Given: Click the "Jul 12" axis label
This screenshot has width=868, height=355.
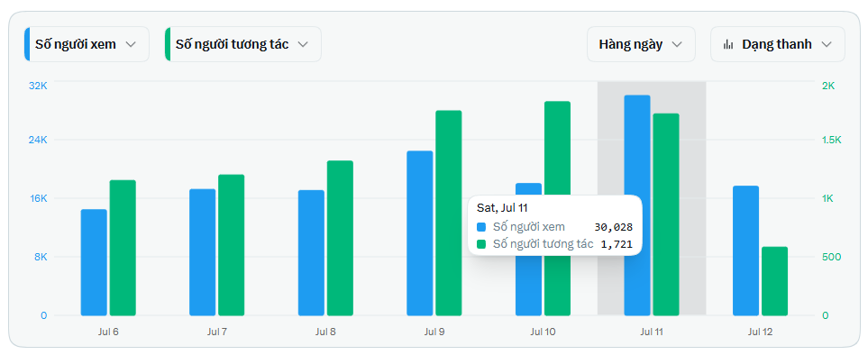Looking at the screenshot, I should [x=760, y=332].
